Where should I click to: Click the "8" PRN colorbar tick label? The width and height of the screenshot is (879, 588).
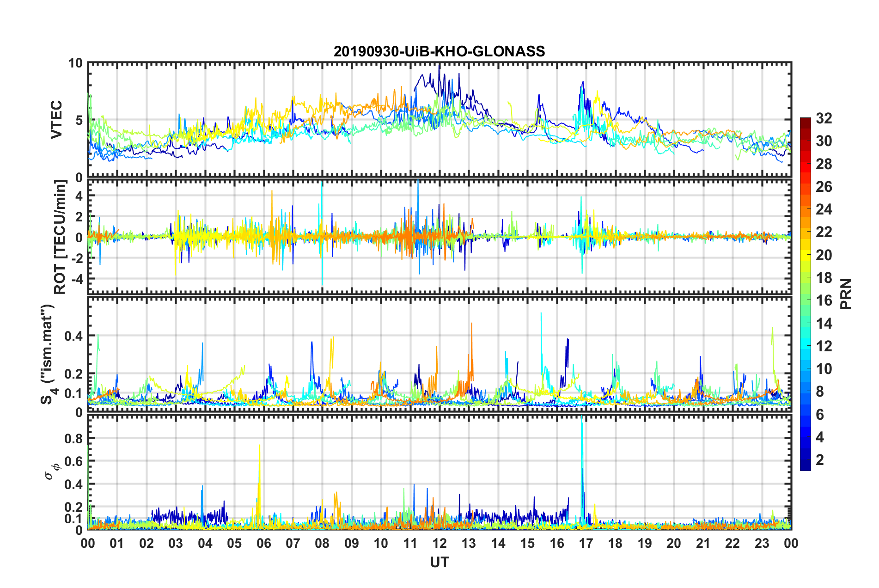[x=820, y=392]
